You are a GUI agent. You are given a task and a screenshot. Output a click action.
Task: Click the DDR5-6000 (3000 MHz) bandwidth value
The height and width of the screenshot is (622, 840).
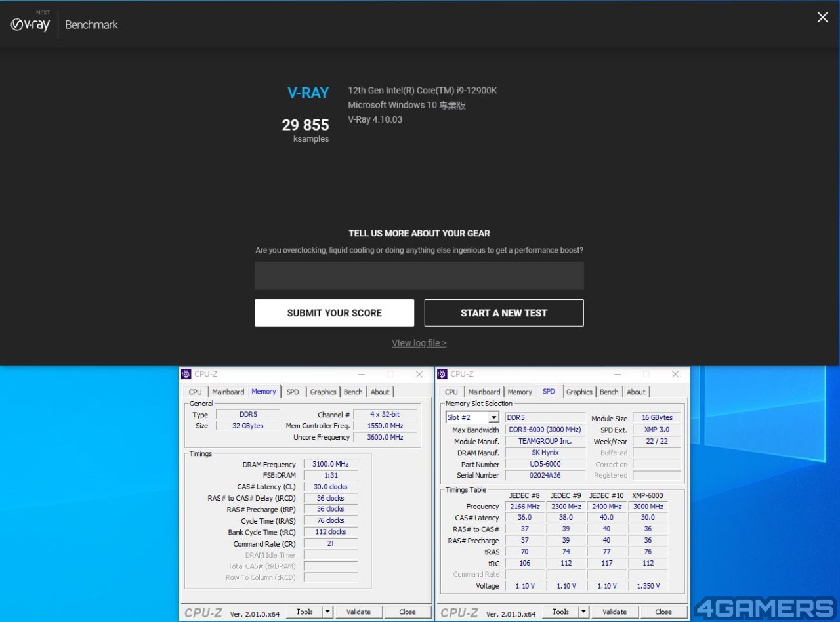pos(545,430)
